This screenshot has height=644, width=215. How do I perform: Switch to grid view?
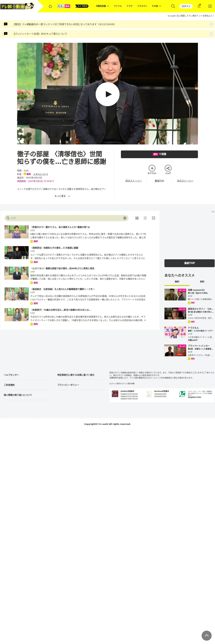[153, 218]
